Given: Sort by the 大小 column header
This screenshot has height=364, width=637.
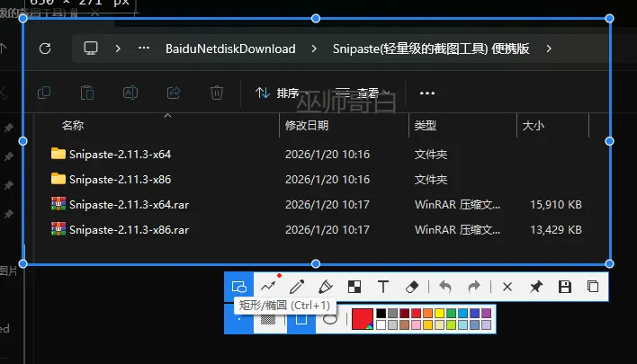Looking at the screenshot, I should [533, 126].
